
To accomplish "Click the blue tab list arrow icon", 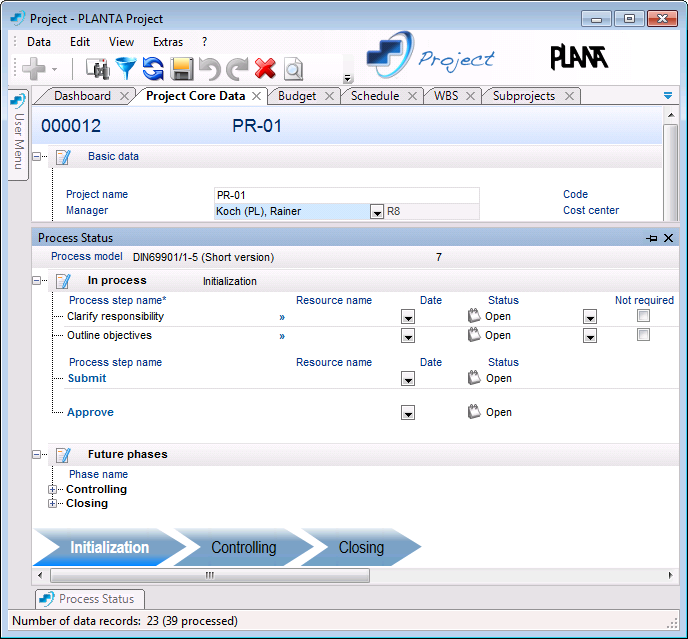I will click(668, 96).
